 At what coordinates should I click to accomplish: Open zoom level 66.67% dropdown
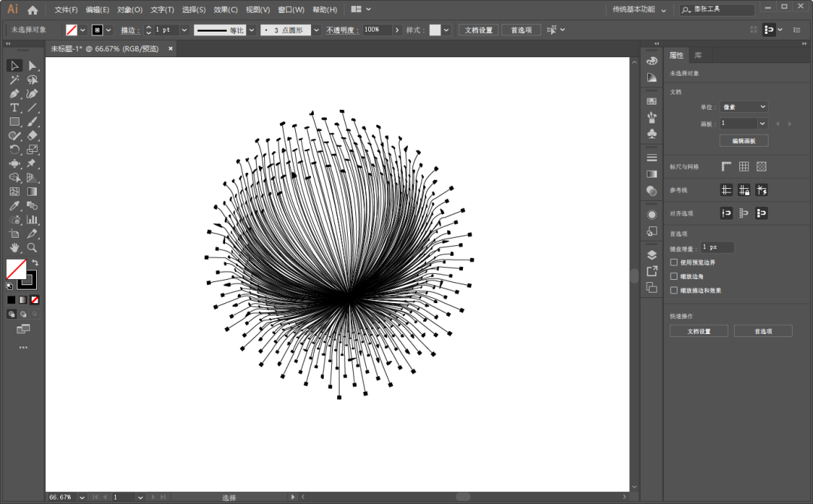tap(82, 497)
